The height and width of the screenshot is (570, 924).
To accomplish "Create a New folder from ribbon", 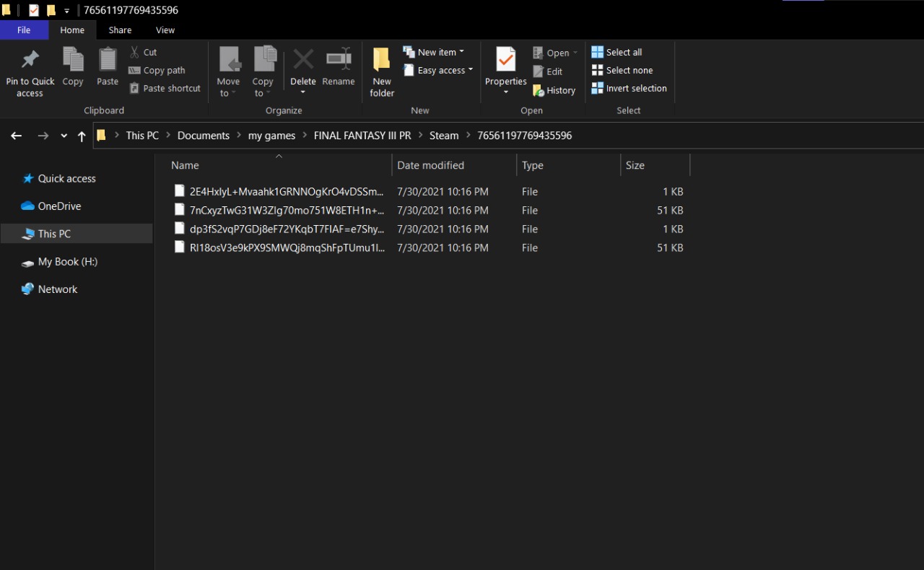I will tap(382, 71).
